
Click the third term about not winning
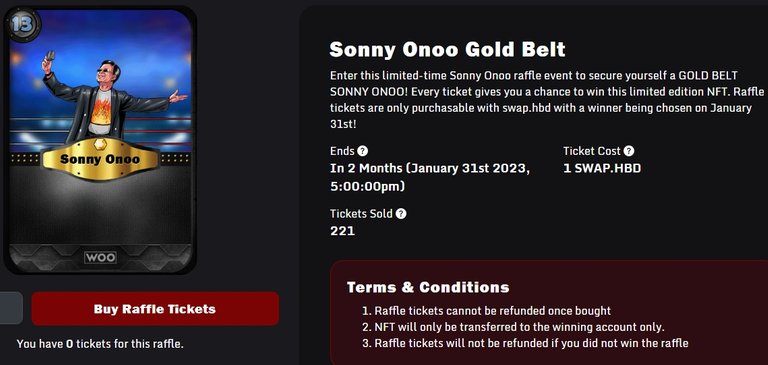[525, 343]
